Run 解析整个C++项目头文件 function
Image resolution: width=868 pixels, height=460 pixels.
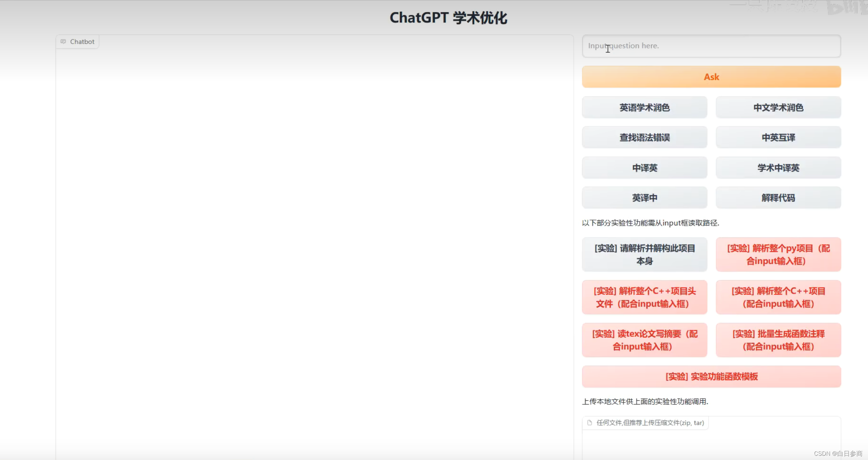pos(644,297)
